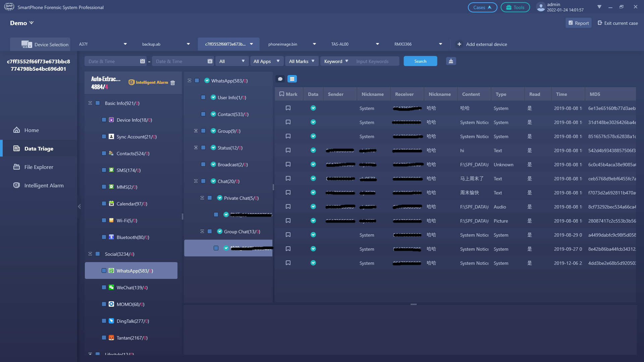This screenshot has width=644, height=362.
Task: Click the admin user avatar
Action: tap(540, 7)
